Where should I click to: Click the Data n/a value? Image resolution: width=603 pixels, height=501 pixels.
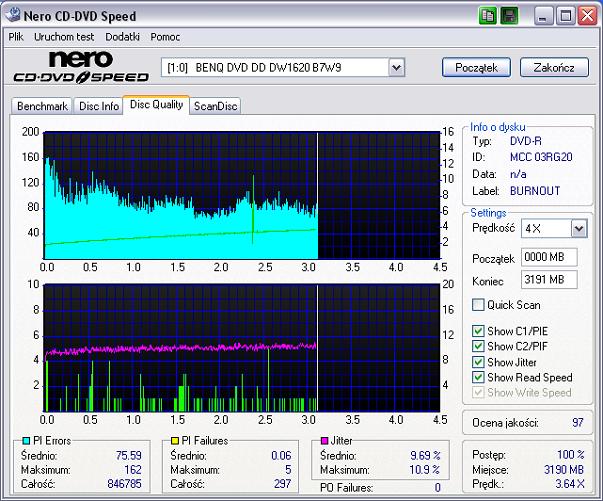[518, 174]
